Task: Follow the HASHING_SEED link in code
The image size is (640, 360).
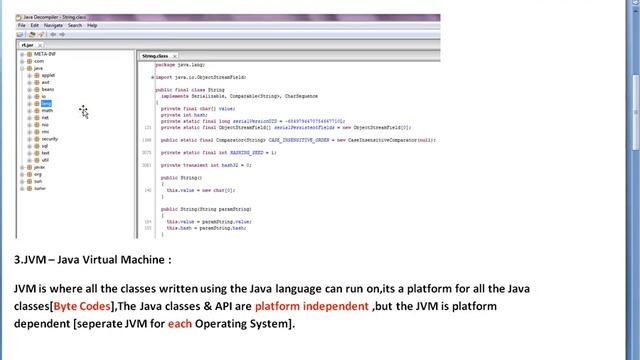Action: point(247,153)
